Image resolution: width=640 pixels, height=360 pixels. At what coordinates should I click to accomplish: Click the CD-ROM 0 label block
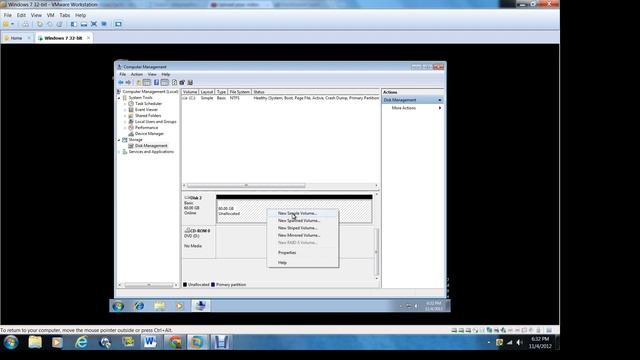[x=198, y=242]
